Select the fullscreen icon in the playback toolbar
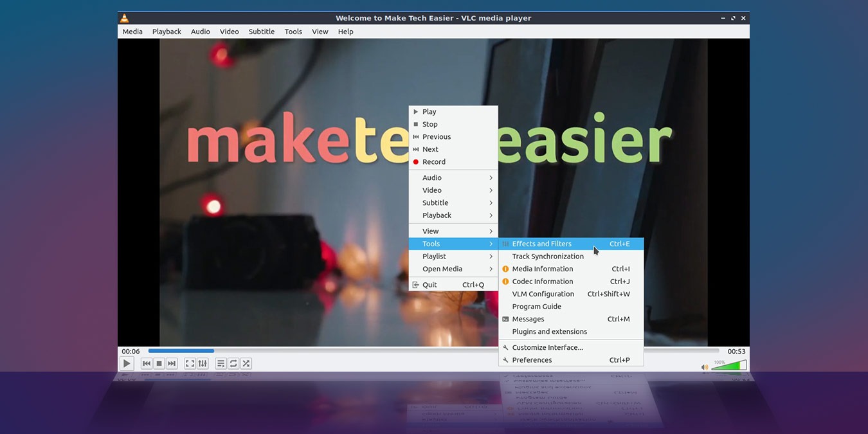 [190, 363]
